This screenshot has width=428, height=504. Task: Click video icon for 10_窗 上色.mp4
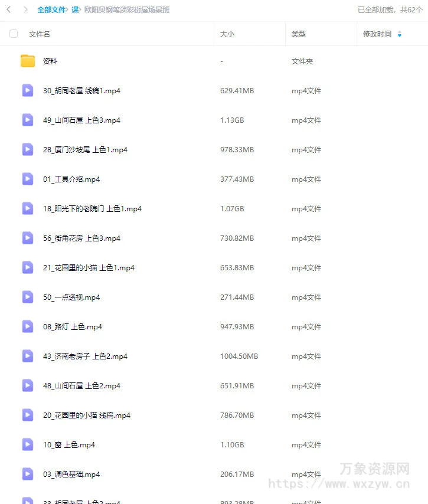point(28,444)
